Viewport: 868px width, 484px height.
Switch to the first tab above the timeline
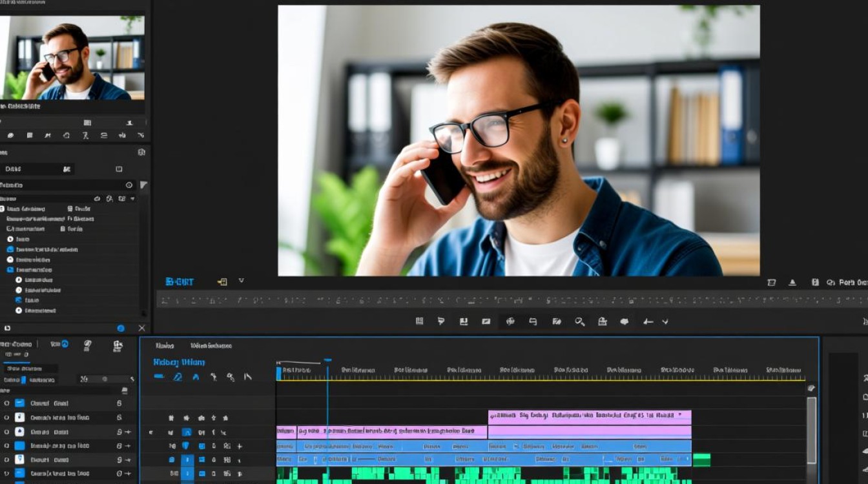click(165, 346)
